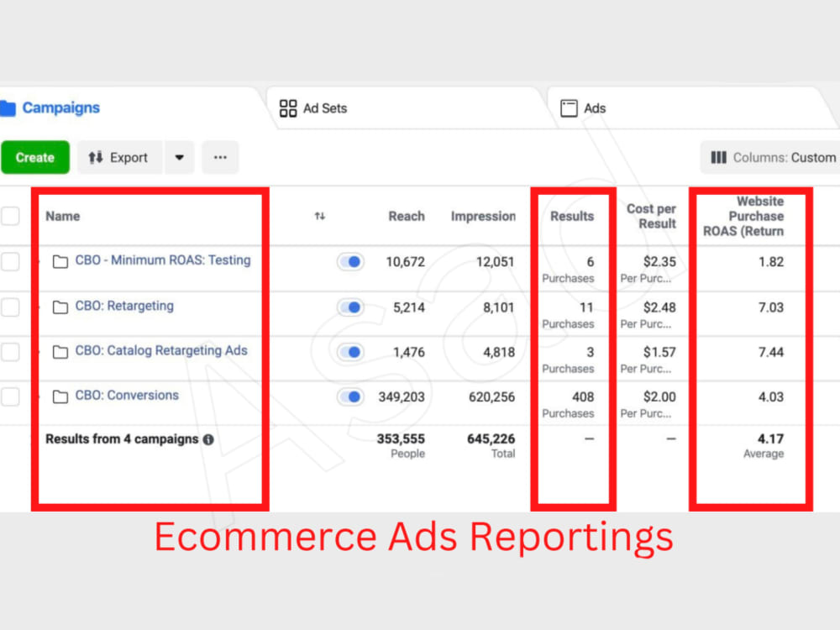Click cost per result $2.35
Image resolution: width=840 pixels, height=630 pixels.
659,262
